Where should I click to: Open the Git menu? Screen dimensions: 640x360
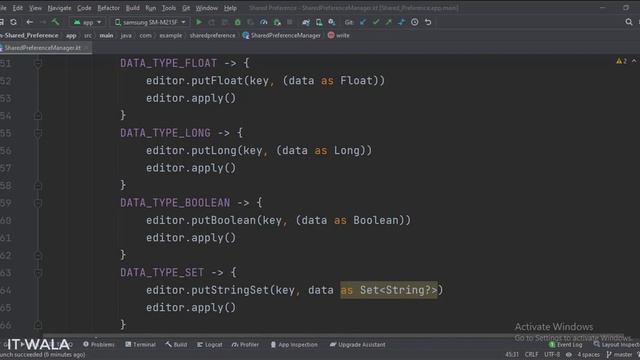[186, 8]
